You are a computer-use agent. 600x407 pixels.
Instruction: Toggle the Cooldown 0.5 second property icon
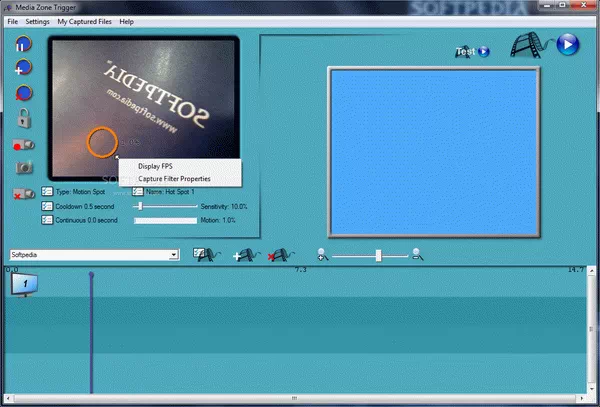pos(47,205)
